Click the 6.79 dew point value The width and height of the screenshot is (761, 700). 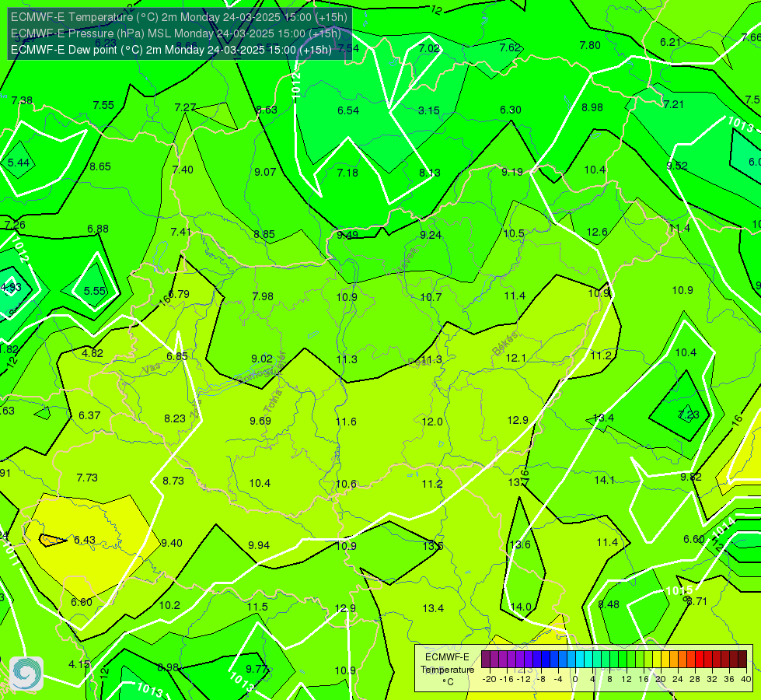(x=179, y=294)
